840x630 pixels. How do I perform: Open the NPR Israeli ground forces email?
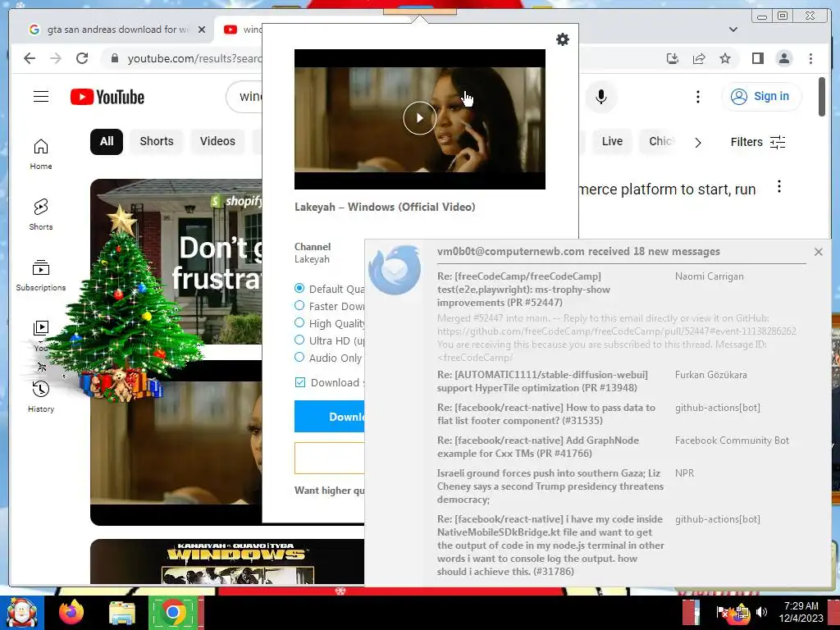550,486
